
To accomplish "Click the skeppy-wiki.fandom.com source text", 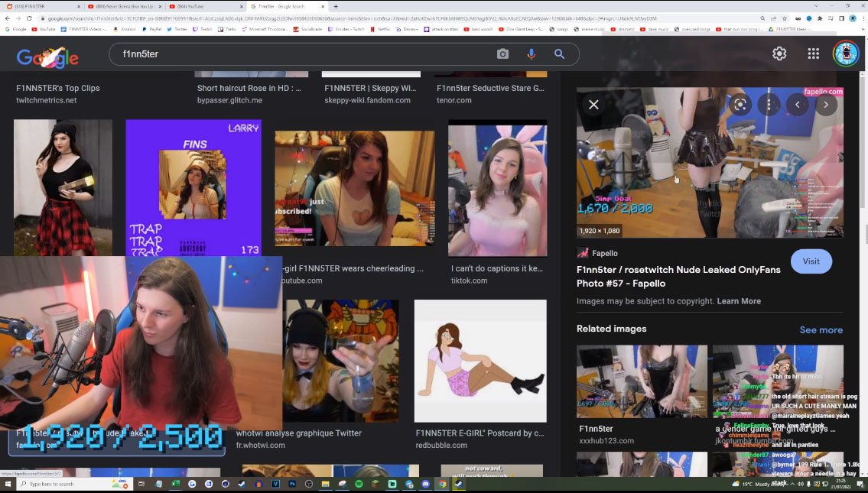I will click(367, 100).
